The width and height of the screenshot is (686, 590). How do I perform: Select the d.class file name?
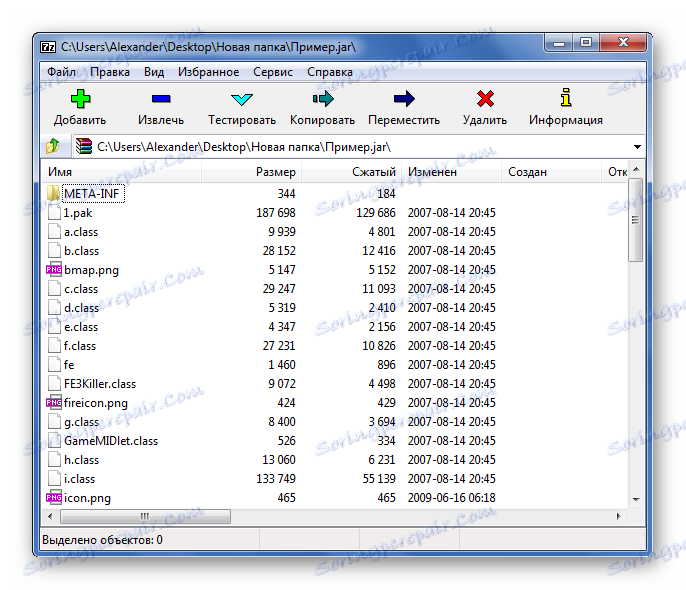pos(81,308)
